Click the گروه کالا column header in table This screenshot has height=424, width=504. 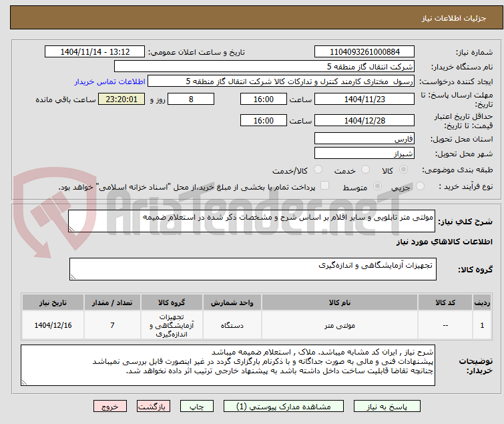point(172,303)
